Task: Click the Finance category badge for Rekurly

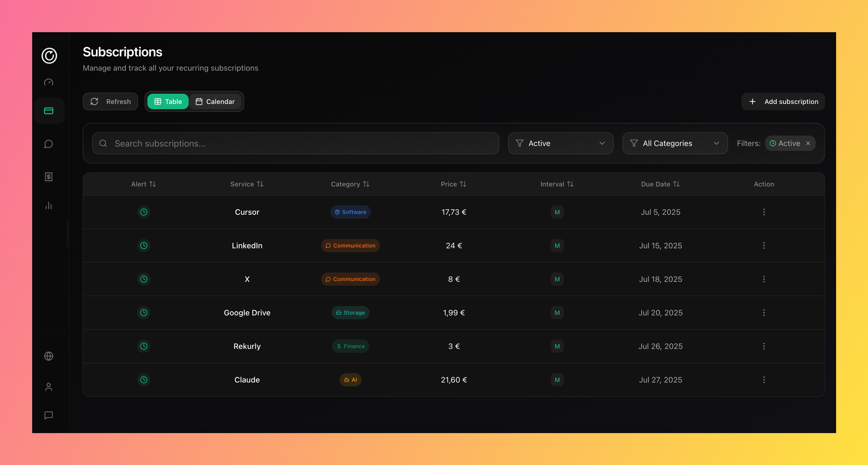Action: pyautogui.click(x=351, y=346)
